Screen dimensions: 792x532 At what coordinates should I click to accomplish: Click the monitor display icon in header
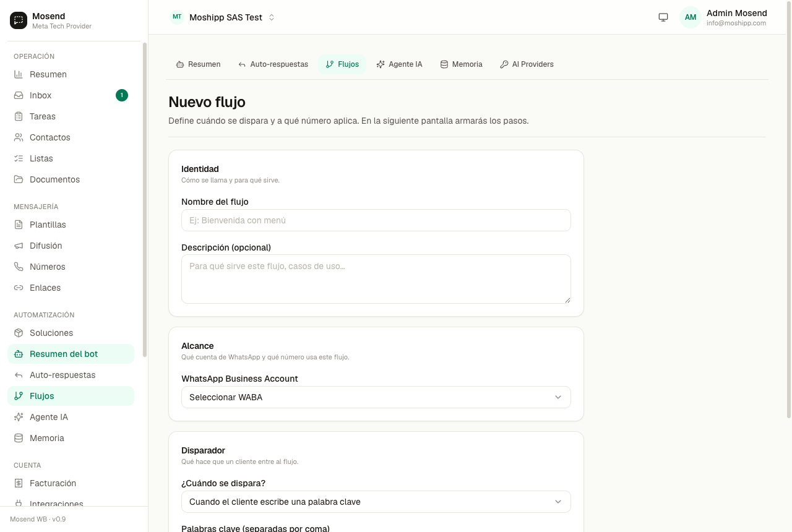click(x=663, y=17)
